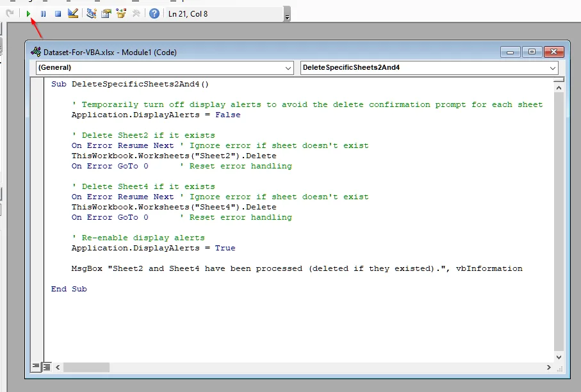
Task: Click the window title Dataset-For-VBA.xlsx - Module1 (Code)
Action: tap(110, 53)
